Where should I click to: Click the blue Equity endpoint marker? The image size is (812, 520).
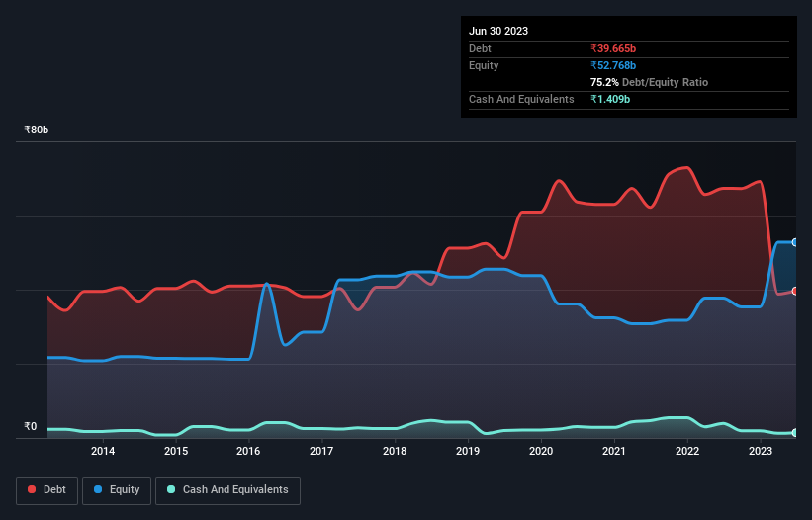pyautogui.click(x=795, y=242)
